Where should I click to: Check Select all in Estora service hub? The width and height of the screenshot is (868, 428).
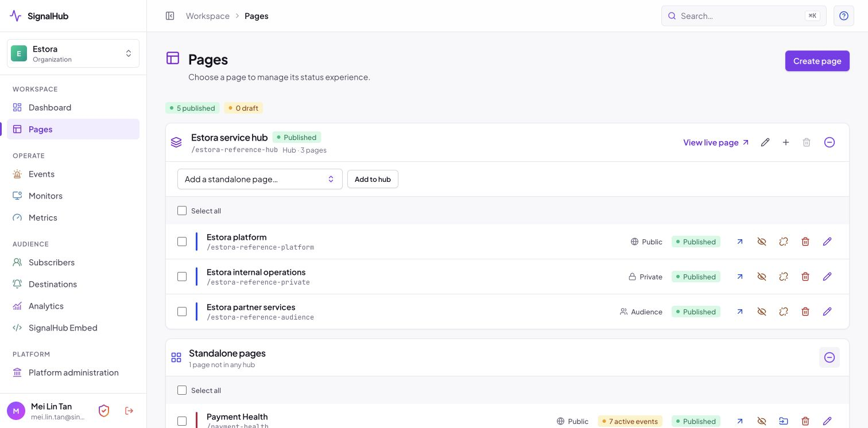(182, 211)
